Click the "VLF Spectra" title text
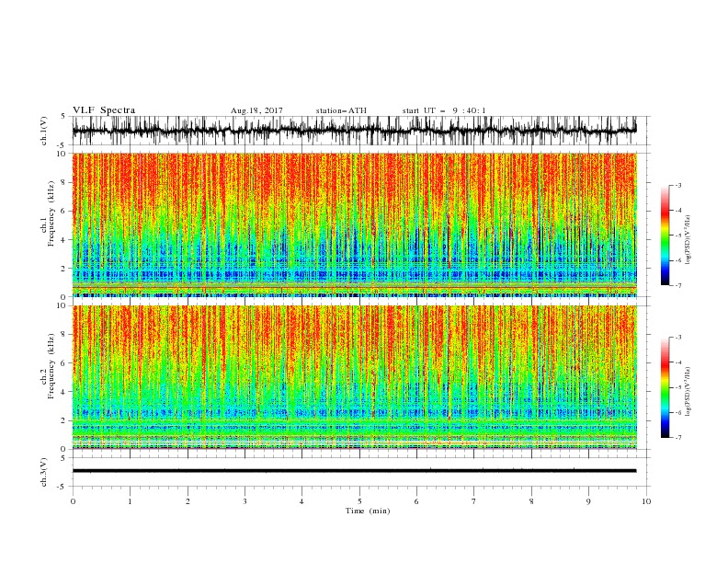Image resolution: width=728 pixels, height=563 pixels. (104, 110)
